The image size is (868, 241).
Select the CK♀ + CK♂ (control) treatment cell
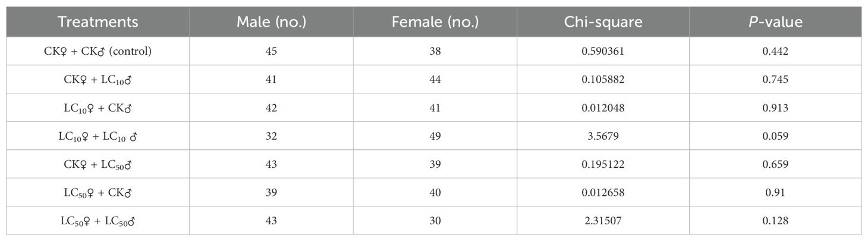tap(98, 51)
